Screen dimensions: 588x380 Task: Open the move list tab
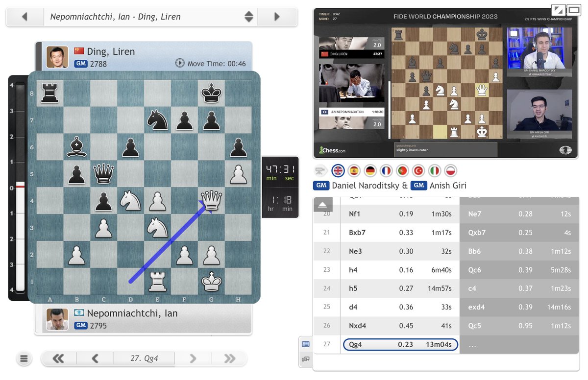[306, 344]
